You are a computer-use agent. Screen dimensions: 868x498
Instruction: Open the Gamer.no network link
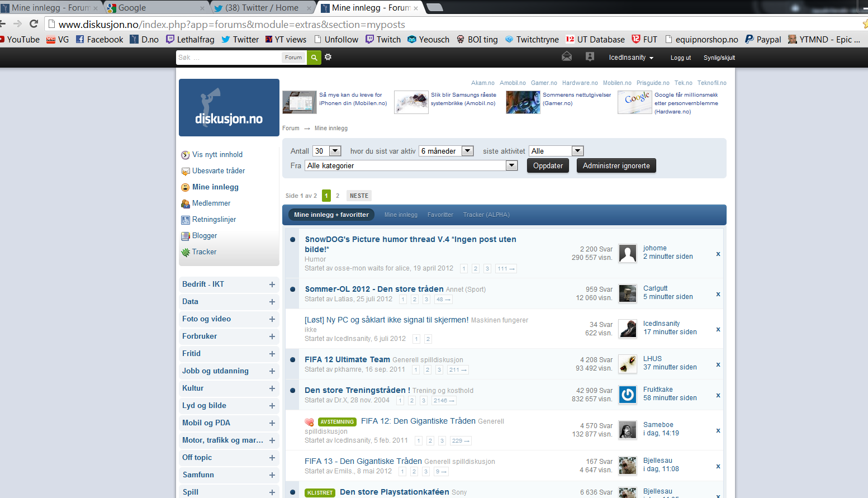[x=544, y=83]
